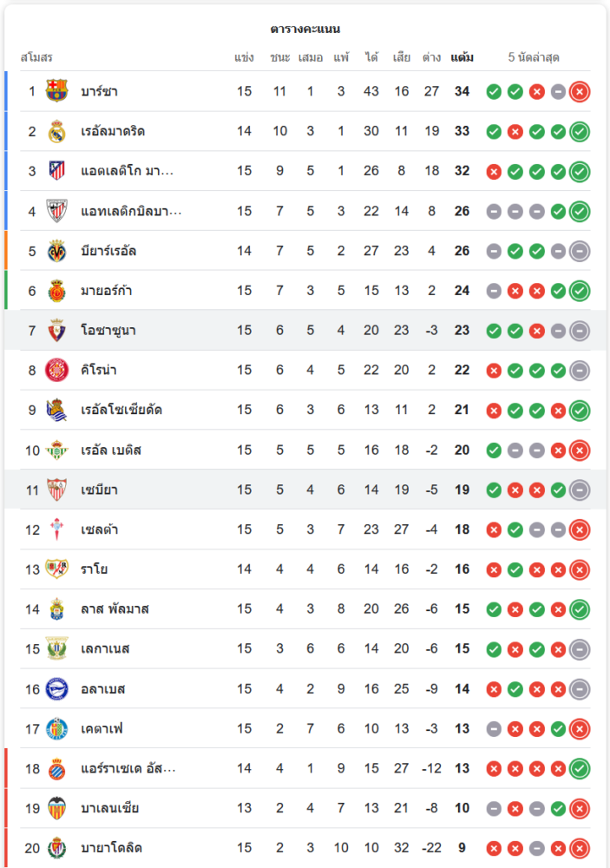Select the มายอร์ก้า team row name
Viewport: 610px width, 868px height.
(107, 291)
